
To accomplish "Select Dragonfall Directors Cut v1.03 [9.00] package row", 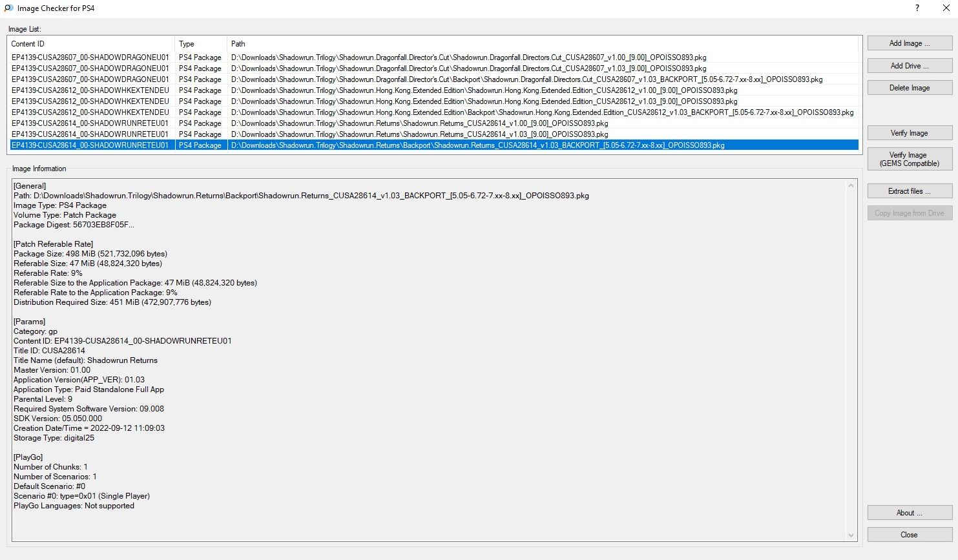I will click(x=433, y=68).
